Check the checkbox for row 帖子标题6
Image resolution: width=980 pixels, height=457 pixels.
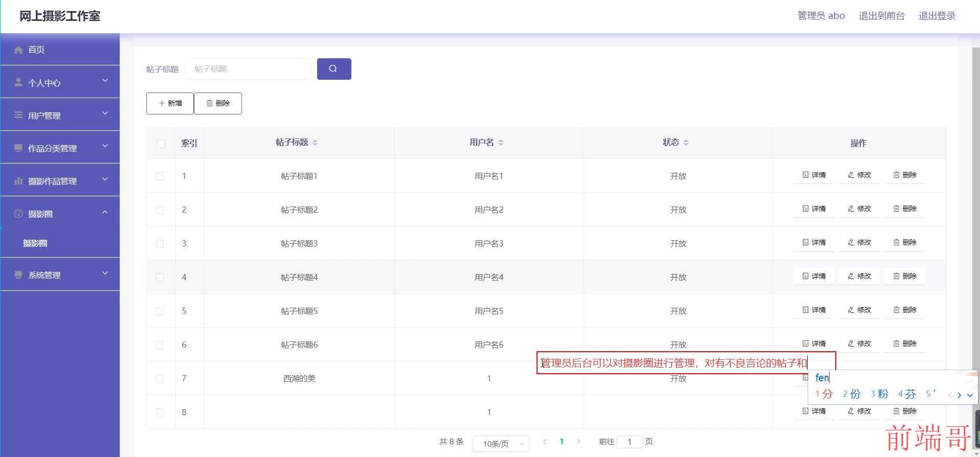[x=160, y=345]
